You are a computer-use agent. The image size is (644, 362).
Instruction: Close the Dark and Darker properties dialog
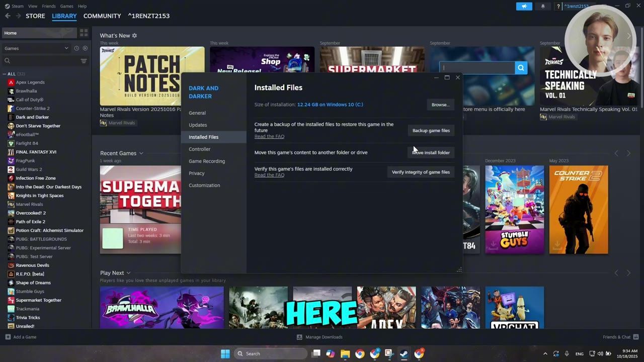pyautogui.click(x=458, y=77)
